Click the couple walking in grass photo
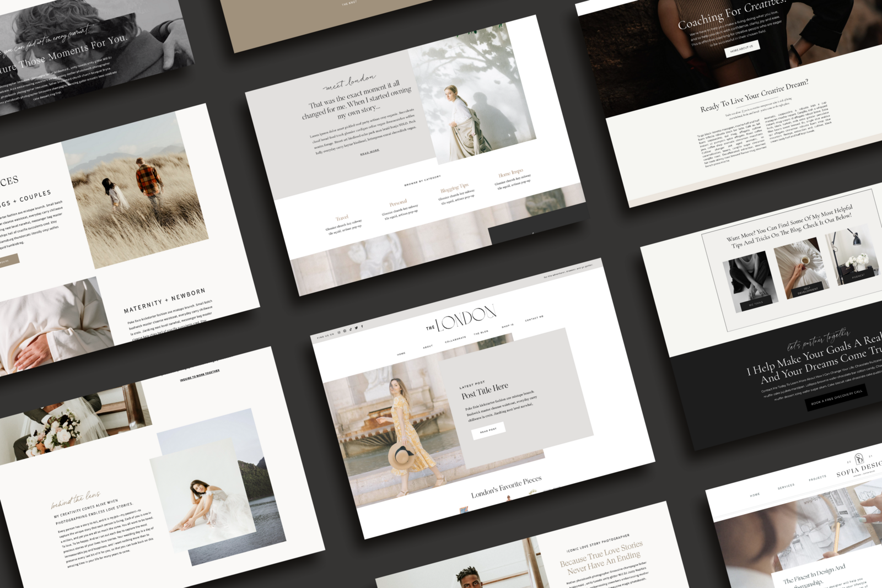 tap(135, 190)
